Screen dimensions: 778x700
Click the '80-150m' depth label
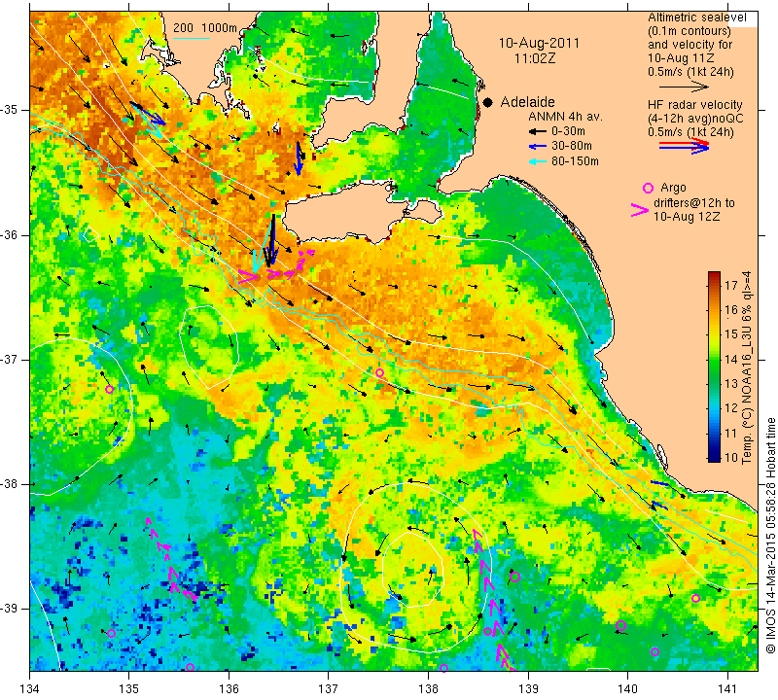point(575,161)
